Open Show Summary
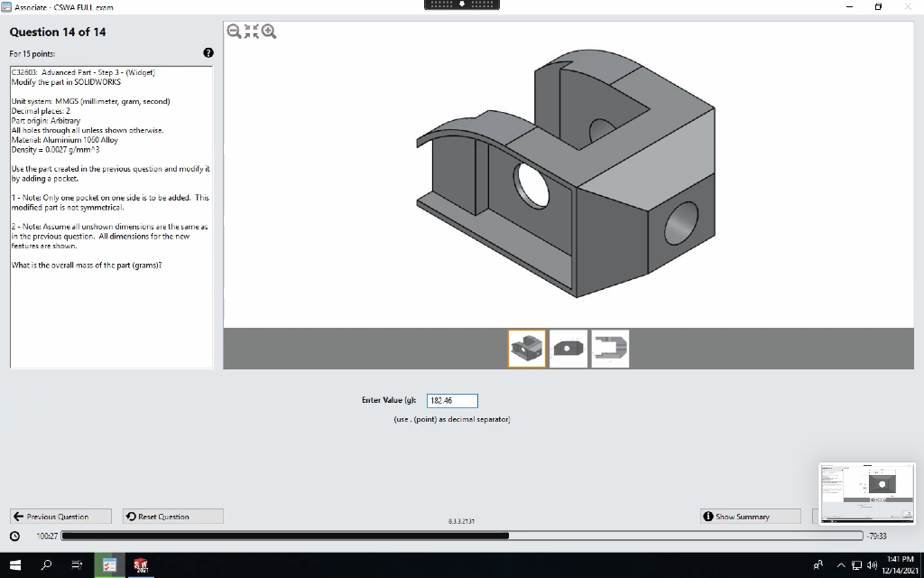Viewport: 924px width, 578px height. [x=750, y=516]
